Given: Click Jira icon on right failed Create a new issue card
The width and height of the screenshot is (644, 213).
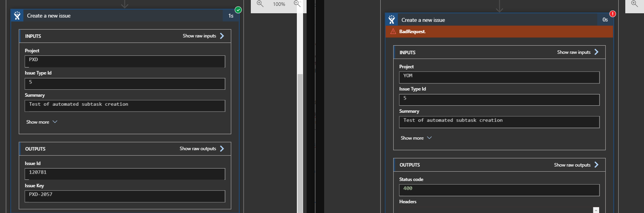Looking at the screenshot, I should tap(392, 20).
